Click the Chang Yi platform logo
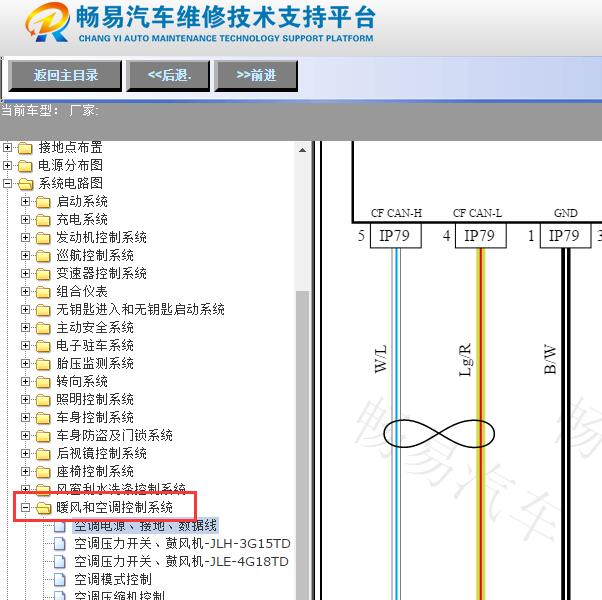Viewport: 602px width, 600px height. point(48,22)
